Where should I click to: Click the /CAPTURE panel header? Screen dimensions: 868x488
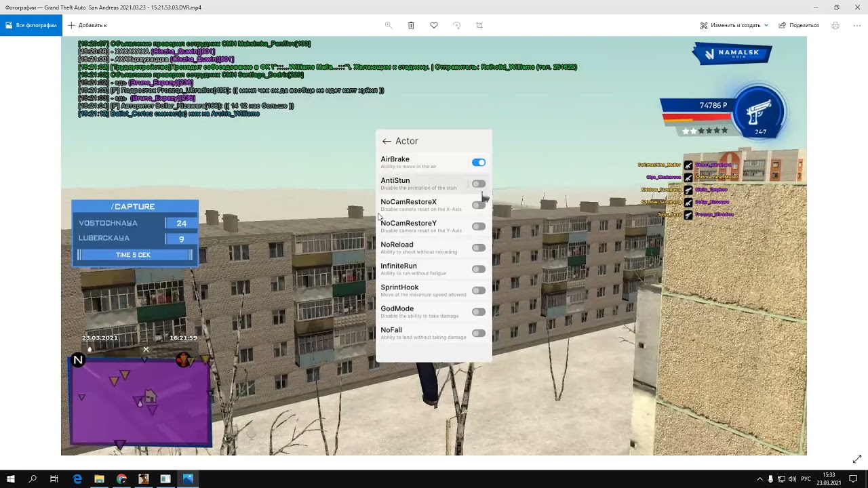[134, 207]
